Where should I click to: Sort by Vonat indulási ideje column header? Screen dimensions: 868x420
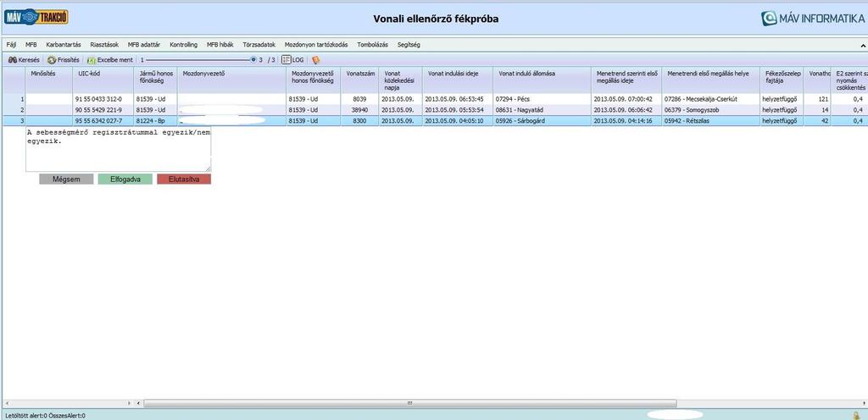459,80
